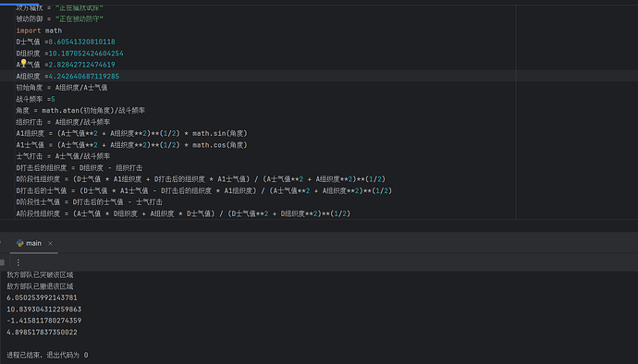Click the negative output -1.415811780274359
The image size is (638, 364).
tap(44, 321)
